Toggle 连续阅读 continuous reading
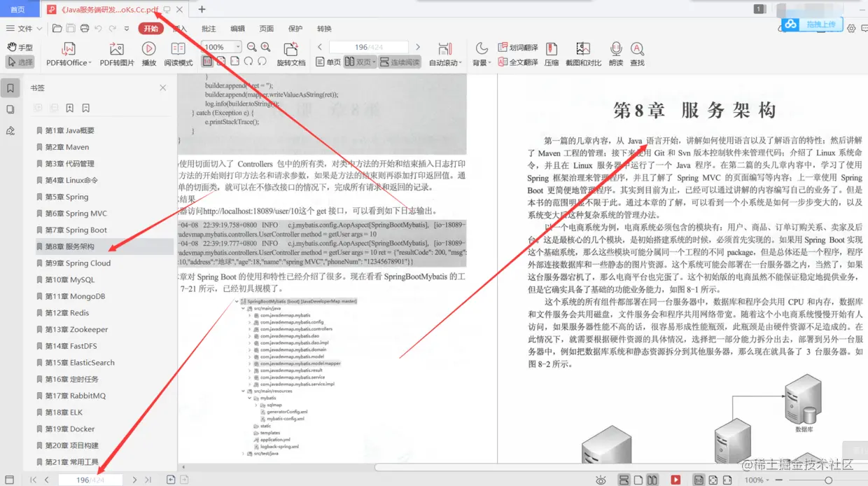868x486 pixels. [x=400, y=62]
